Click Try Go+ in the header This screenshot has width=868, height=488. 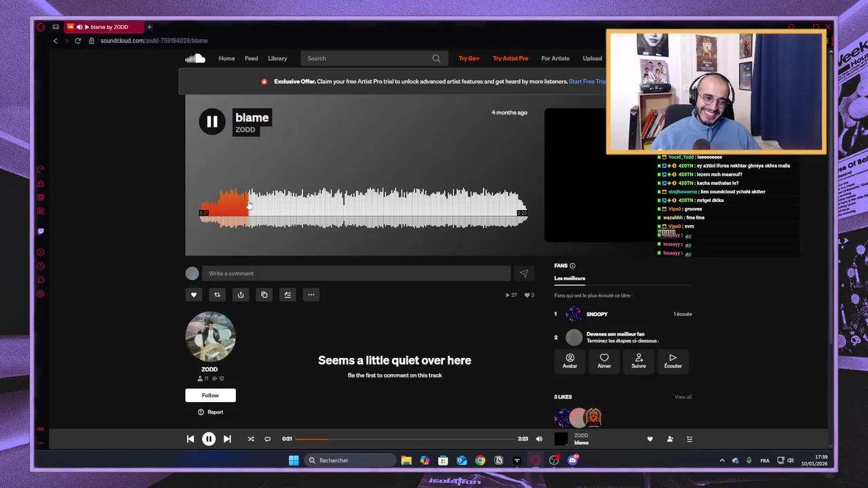tap(469, 58)
